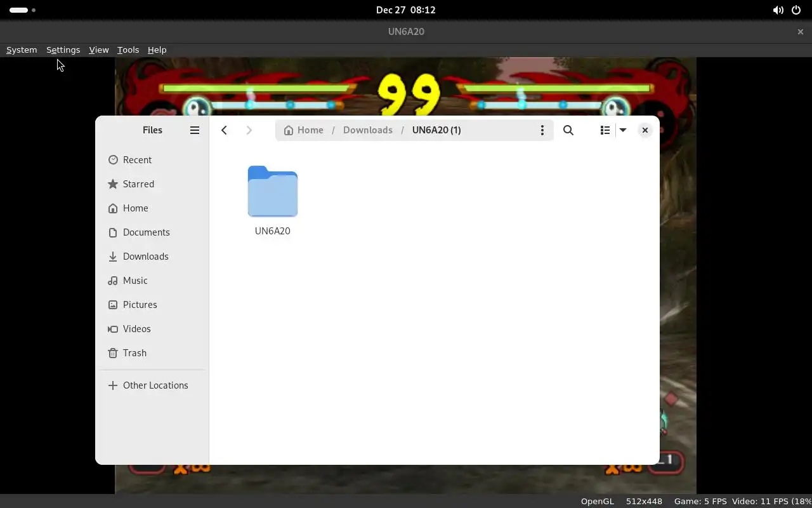Open the Settings menu
Screen dimensions: 812x508
63,50
